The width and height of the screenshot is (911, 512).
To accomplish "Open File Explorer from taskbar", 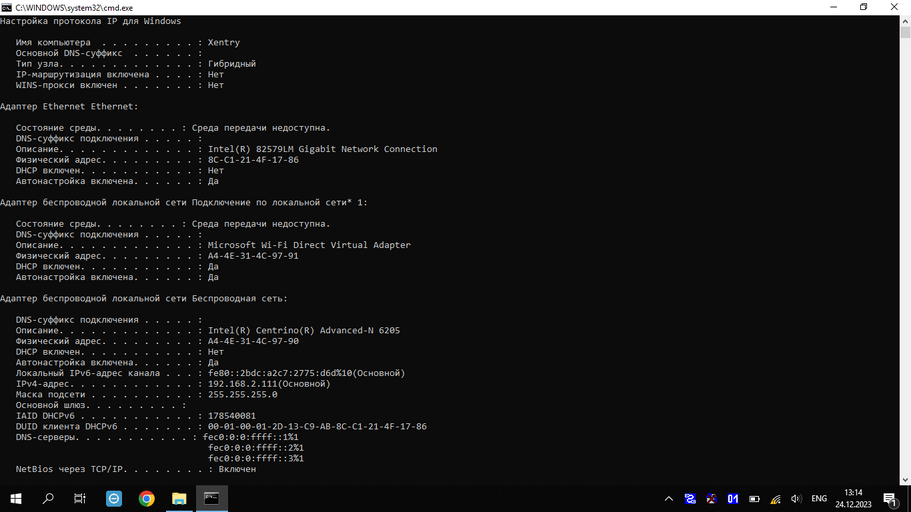I will [x=179, y=499].
